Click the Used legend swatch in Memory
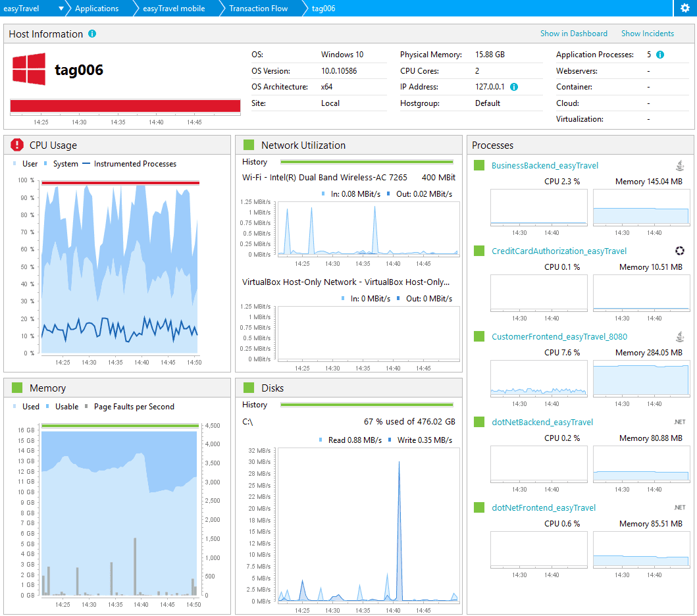This screenshot has width=697, height=616. point(14,406)
